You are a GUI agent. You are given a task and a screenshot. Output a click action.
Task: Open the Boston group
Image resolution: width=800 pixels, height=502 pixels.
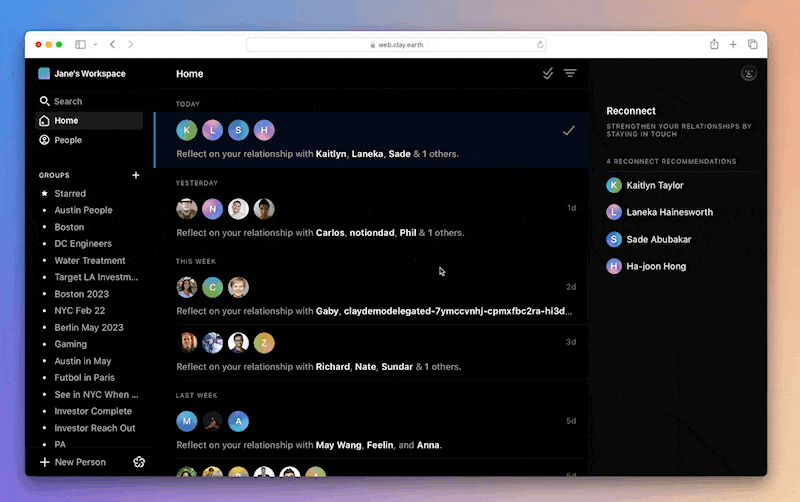point(69,227)
